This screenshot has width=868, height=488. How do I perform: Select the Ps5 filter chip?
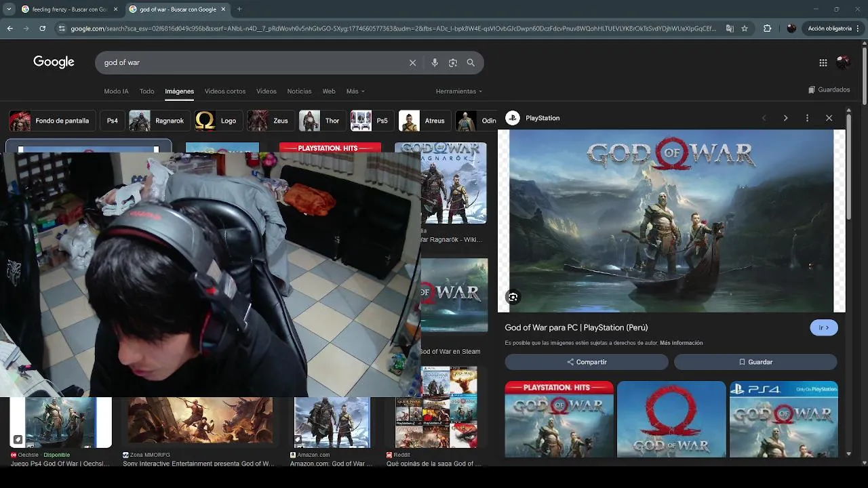373,121
